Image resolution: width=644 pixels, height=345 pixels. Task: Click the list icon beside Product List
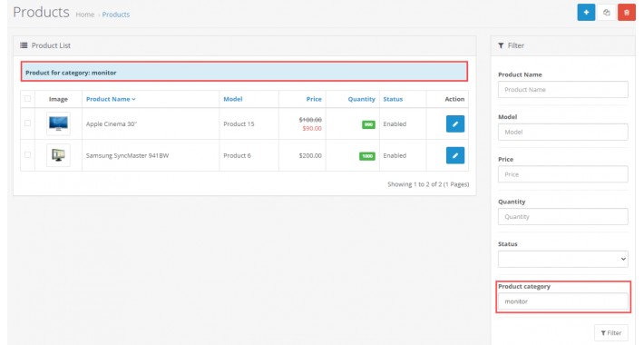coord(24,45)
